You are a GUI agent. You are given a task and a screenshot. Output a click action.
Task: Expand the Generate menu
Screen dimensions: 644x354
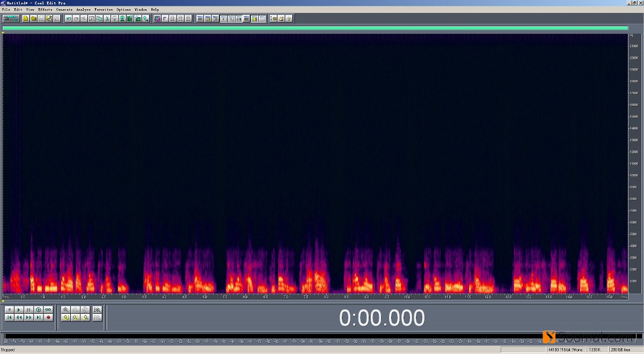(64, 10)
